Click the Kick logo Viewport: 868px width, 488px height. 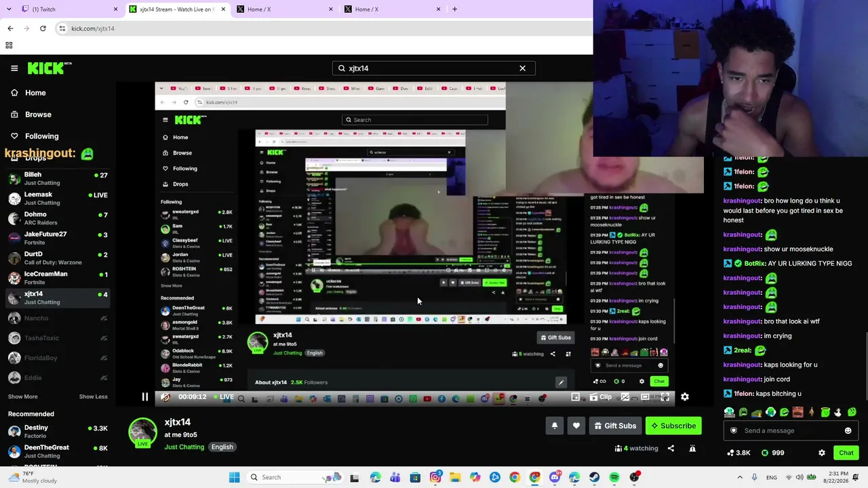point(50,68)
